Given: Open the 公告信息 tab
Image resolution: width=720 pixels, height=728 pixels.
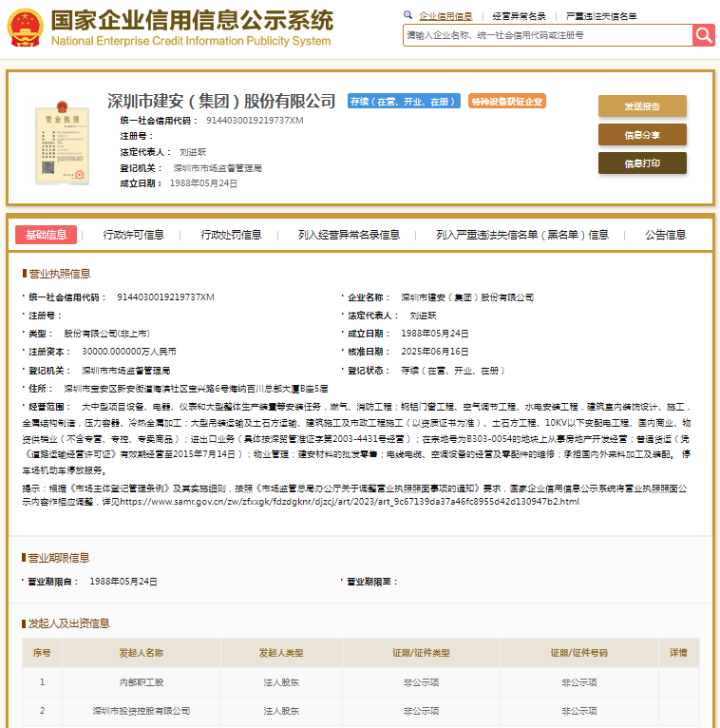Looking at the screenshot, I should (665, 235).
